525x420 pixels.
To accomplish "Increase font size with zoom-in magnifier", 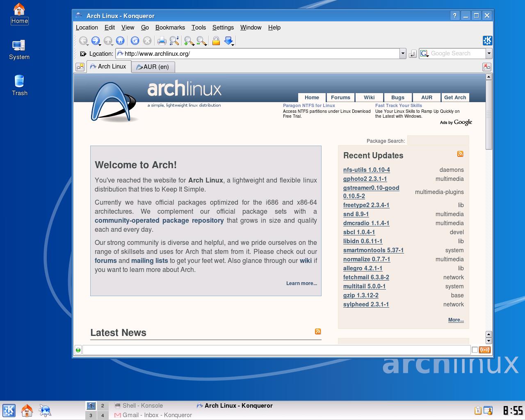I will pyautogui.click(x=189, y=41).
